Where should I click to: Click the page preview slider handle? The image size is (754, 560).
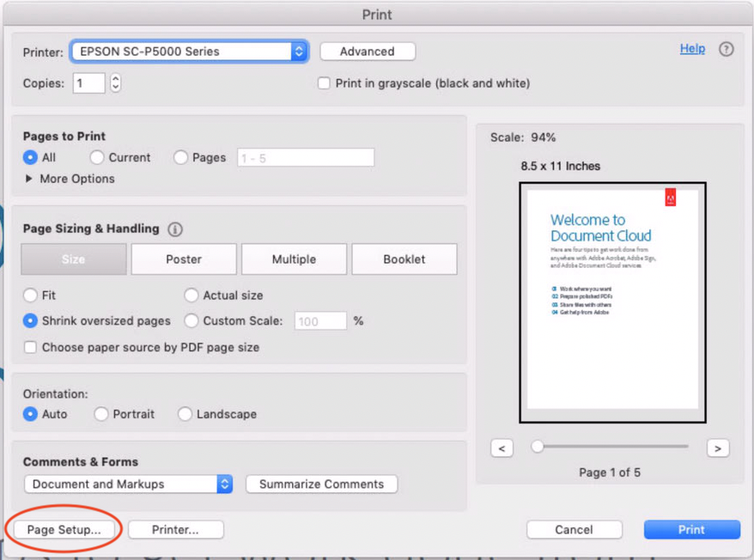[537, 447]
